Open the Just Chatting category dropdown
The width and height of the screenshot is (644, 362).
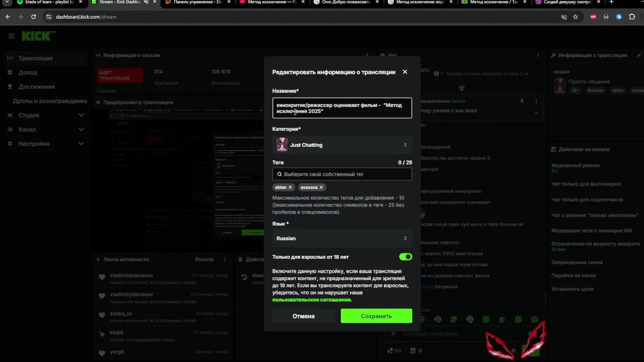click(342, 145)
